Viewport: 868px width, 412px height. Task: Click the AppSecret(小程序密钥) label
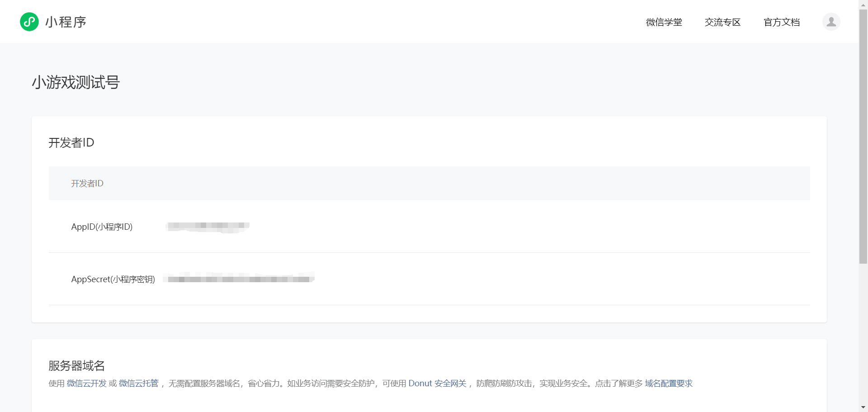[113, 279]
